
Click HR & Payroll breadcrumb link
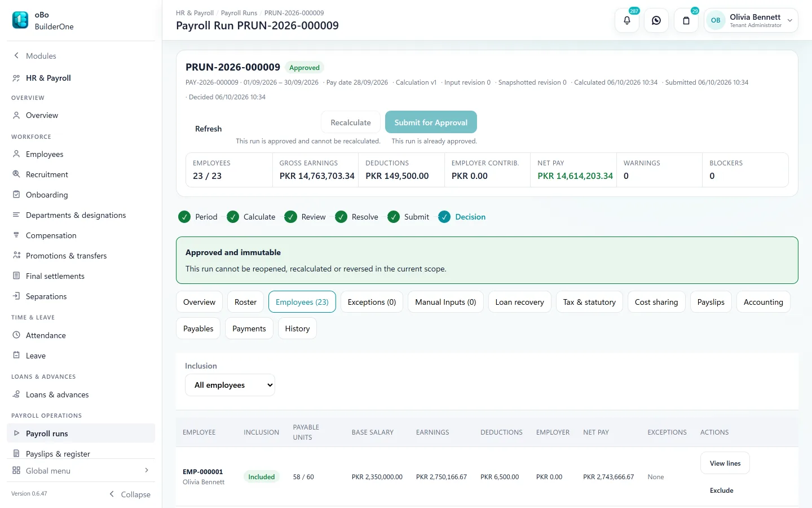tap(195, 13)
